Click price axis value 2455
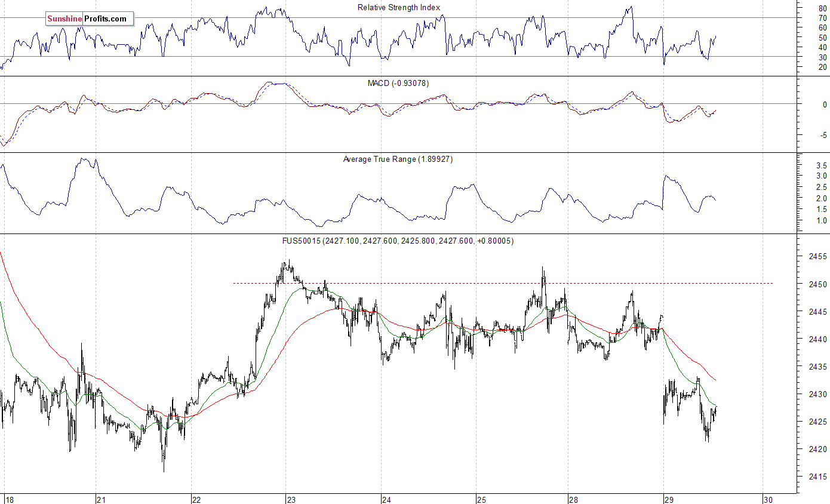 (x=819, y=257)
